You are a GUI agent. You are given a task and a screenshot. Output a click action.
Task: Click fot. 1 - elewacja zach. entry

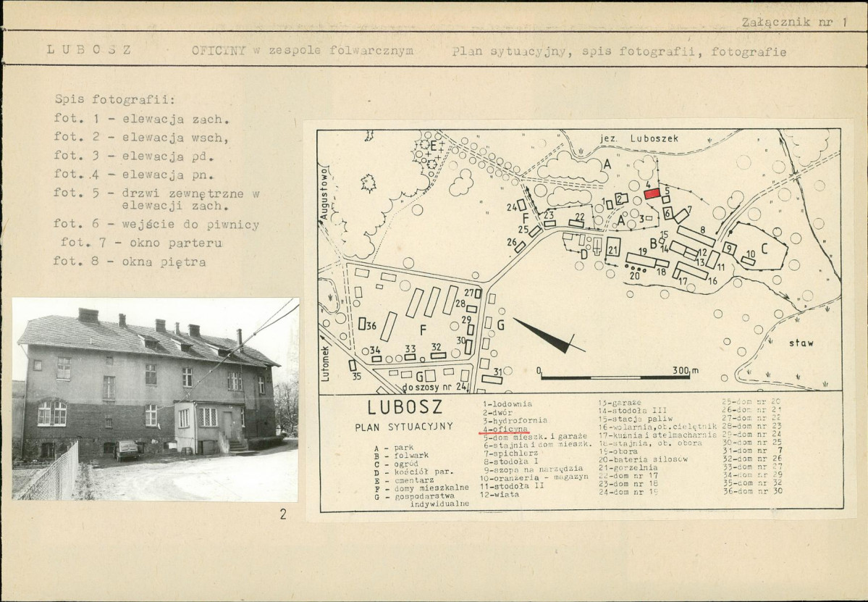[x=141, y=119]
